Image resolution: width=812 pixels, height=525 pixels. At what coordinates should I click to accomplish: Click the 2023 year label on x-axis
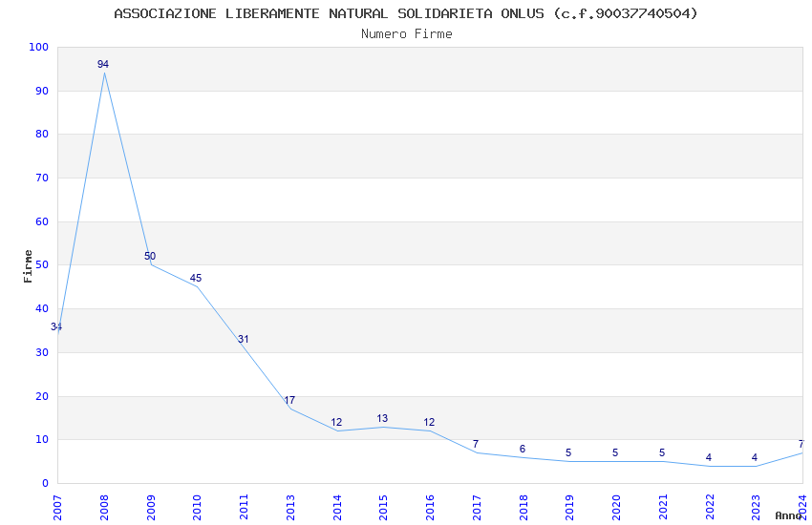tap(756, 507)
